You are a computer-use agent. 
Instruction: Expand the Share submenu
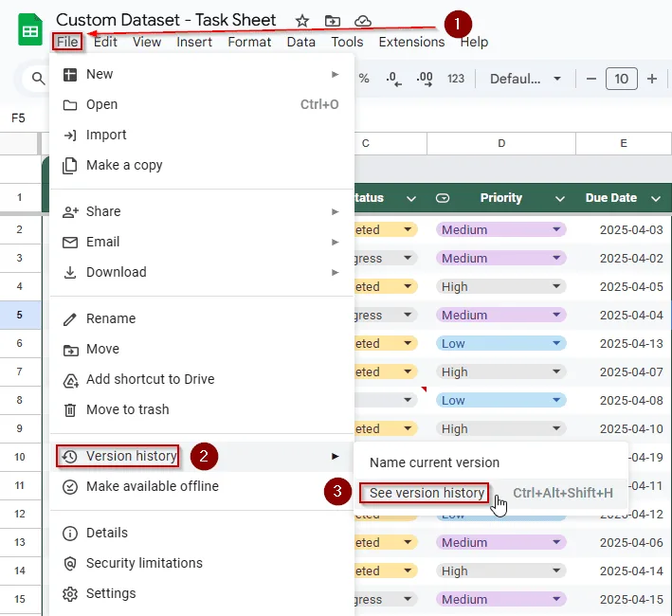pos(202,211)
